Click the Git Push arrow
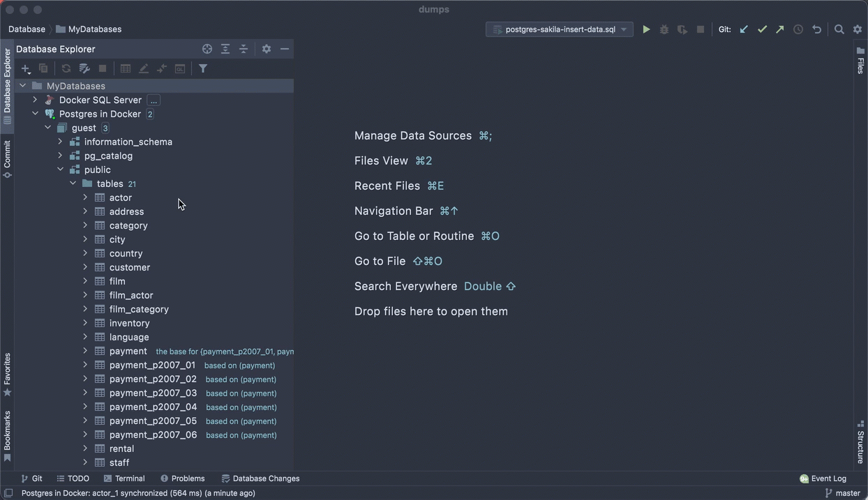This screenshot has width=868, height=500. pos(780,29)
